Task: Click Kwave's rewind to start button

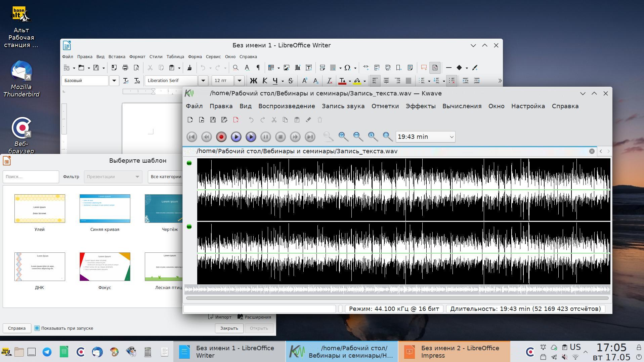Action: click(192, 137)
